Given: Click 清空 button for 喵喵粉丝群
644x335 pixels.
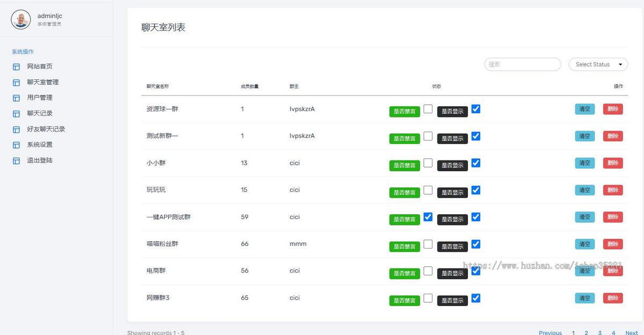Looking at the screenshot, I should tap(584, 244).
